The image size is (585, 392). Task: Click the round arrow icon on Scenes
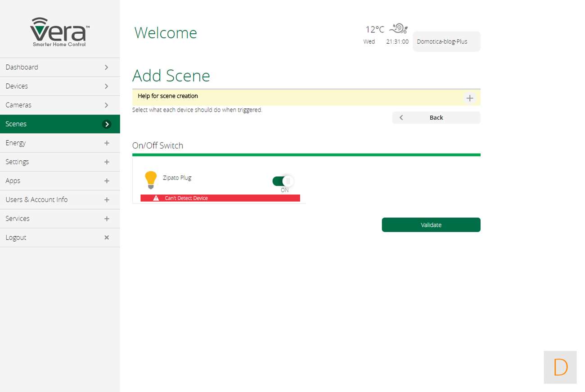pyautogui.click(x=107, y=124)
